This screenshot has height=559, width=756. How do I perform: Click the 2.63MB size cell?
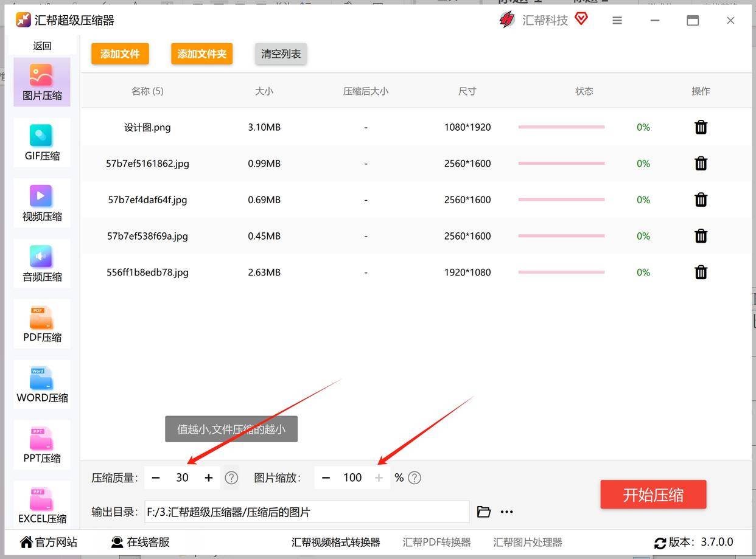click(264, 272)
